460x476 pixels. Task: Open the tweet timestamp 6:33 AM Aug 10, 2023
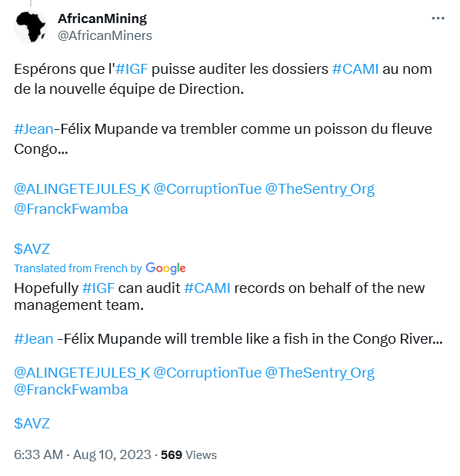coord(82,454)
